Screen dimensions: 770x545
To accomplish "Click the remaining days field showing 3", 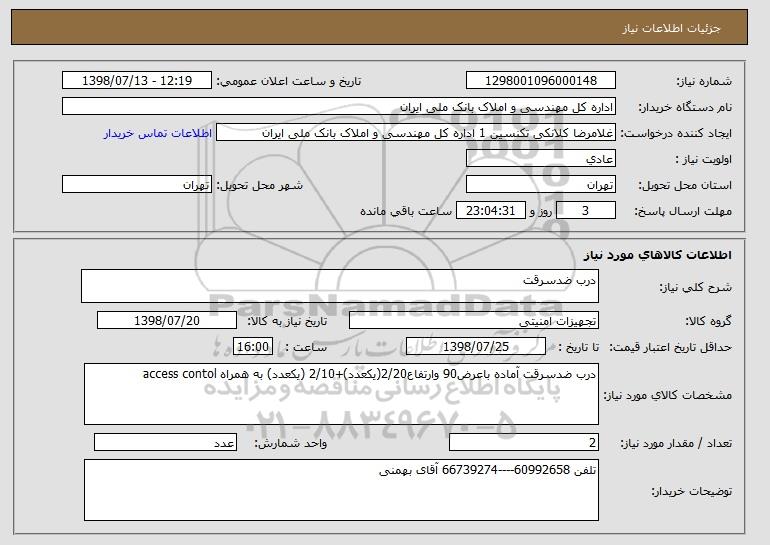I will coord(585,211).
